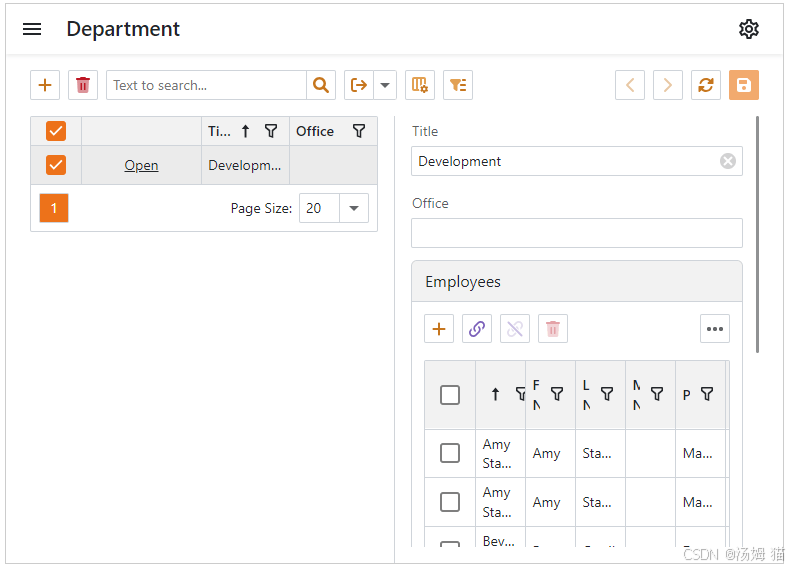792x568 pixels.
Task: Toggle the select-all checkbox in Employees grid
Action: (x=450, y=395)
